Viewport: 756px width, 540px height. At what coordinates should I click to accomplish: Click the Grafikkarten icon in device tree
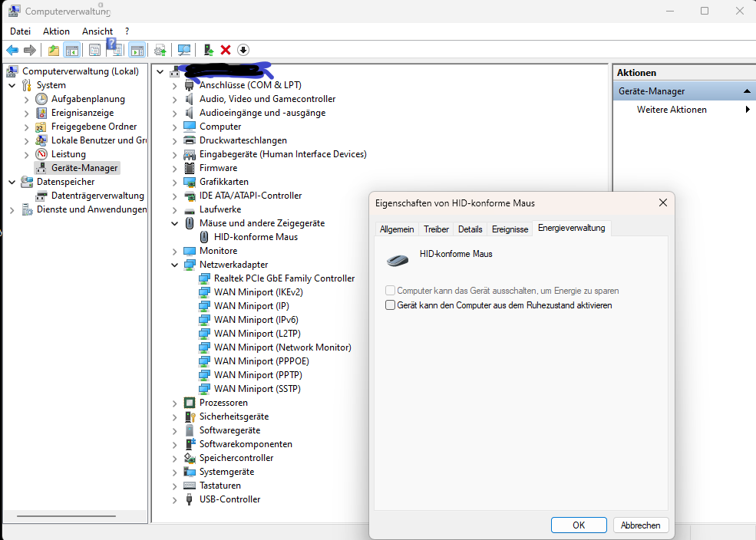[190, 182]
